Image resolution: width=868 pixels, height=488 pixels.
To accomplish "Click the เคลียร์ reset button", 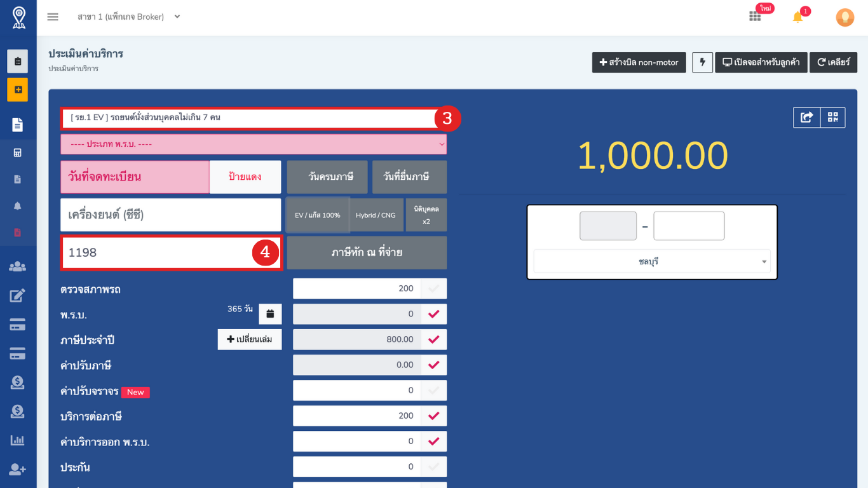I will point(833,62).
